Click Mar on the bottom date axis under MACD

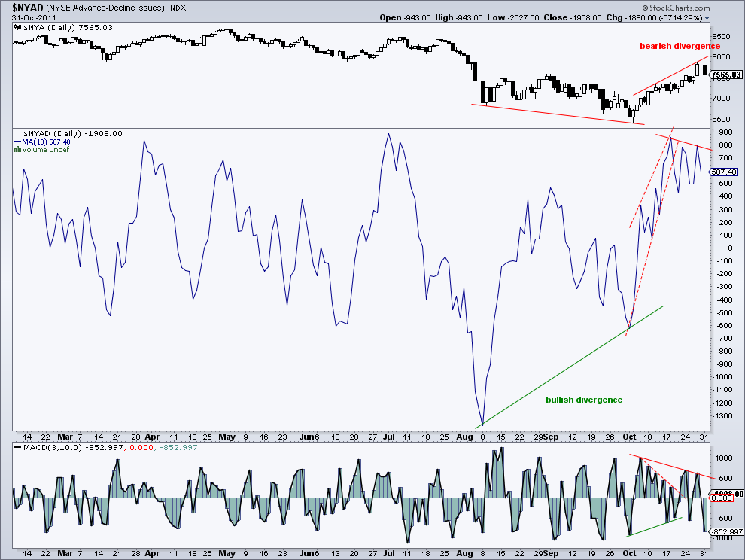[x=65, y=553]
